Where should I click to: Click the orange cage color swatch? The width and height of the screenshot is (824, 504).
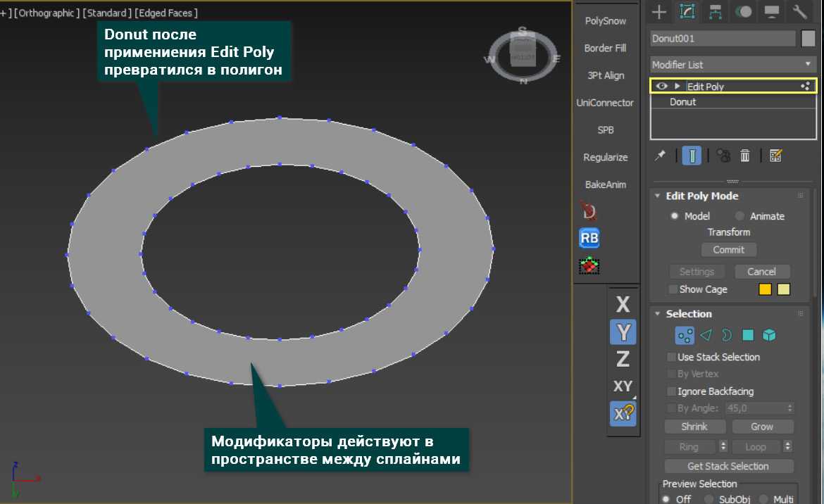(x=765, y=289)
